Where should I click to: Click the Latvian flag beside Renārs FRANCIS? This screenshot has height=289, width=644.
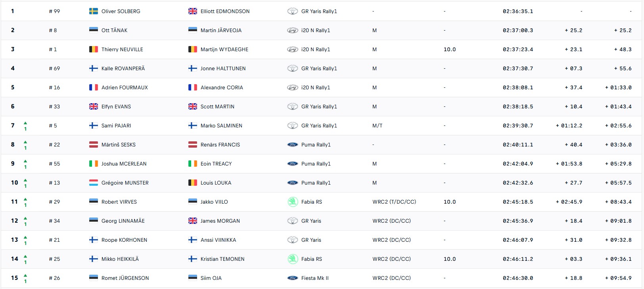tap(193, 144)
